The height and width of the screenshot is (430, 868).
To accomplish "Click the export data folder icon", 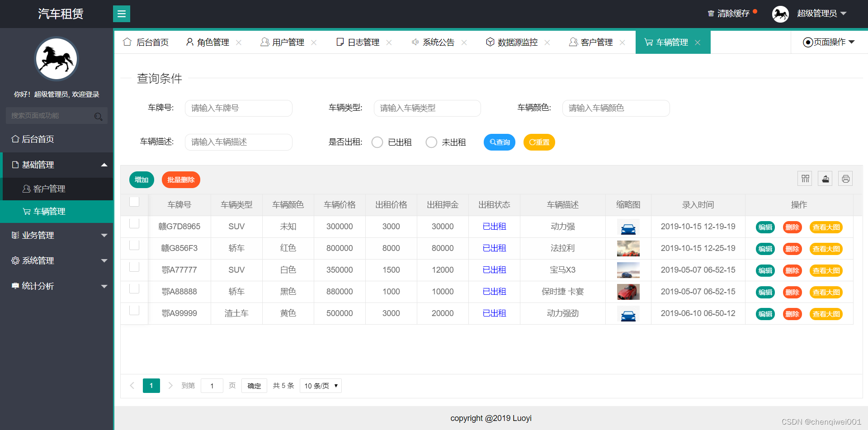I will 825,178.
